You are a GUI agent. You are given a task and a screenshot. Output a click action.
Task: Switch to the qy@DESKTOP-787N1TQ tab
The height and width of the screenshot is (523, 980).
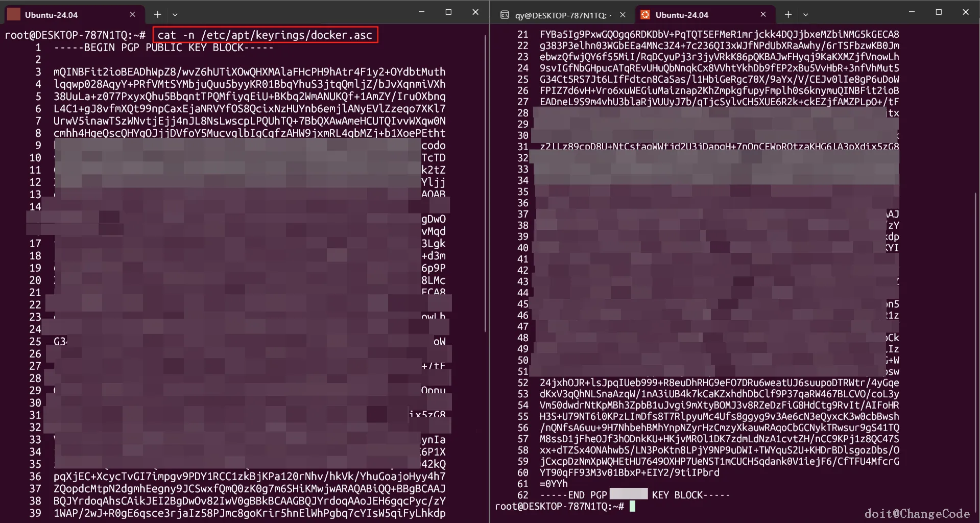(563, 15)
